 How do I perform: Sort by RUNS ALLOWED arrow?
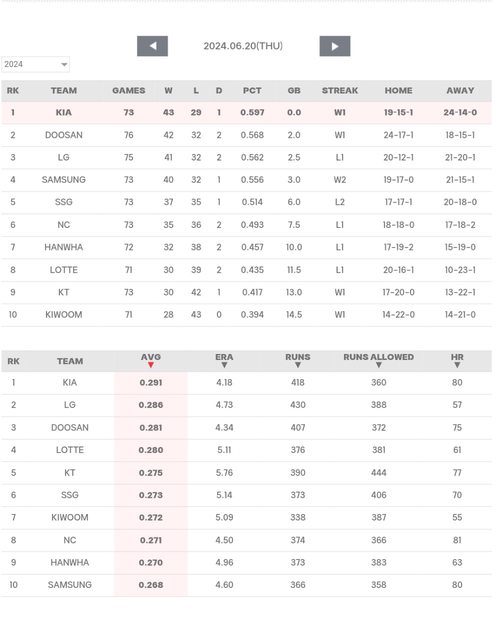(378, 365)
